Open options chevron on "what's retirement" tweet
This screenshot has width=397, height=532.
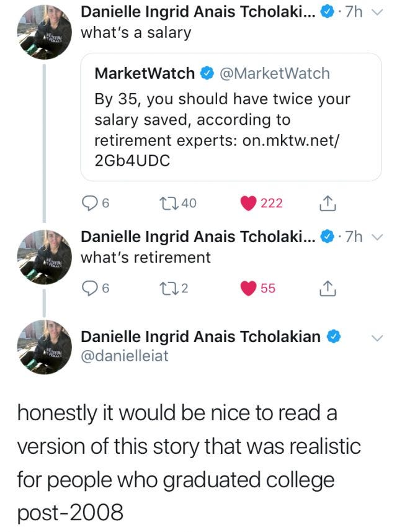(380, 237)
